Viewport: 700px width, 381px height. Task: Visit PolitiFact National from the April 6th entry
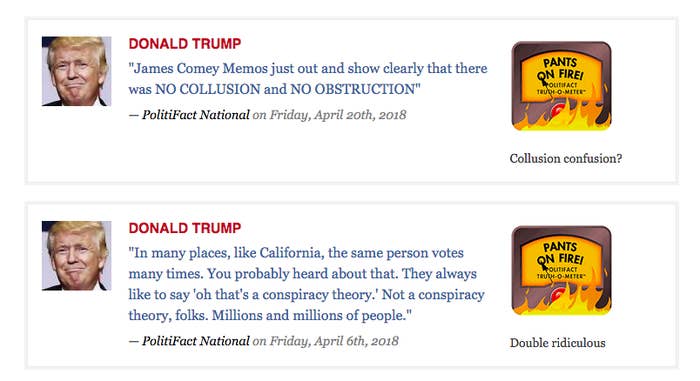point(196,341)
